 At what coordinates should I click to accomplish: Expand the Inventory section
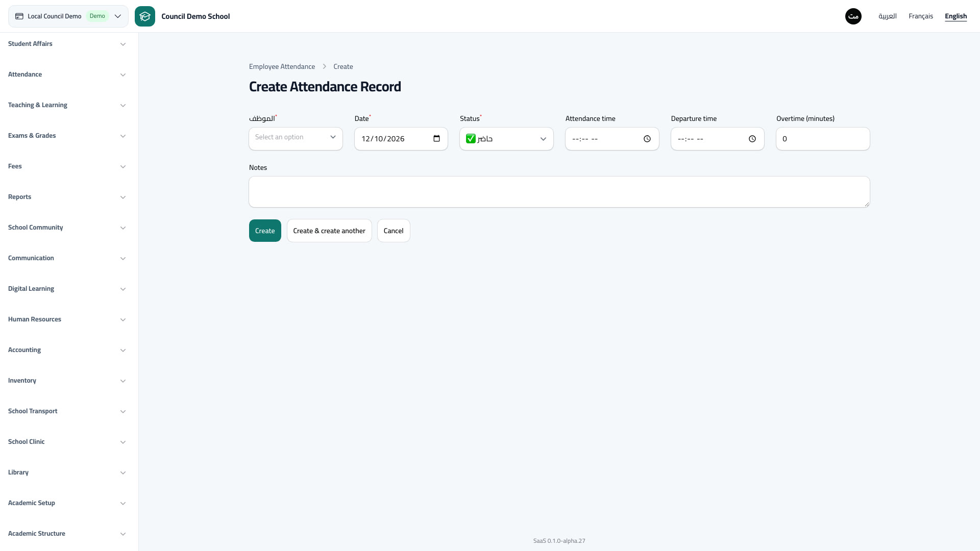tap(67, 381)
